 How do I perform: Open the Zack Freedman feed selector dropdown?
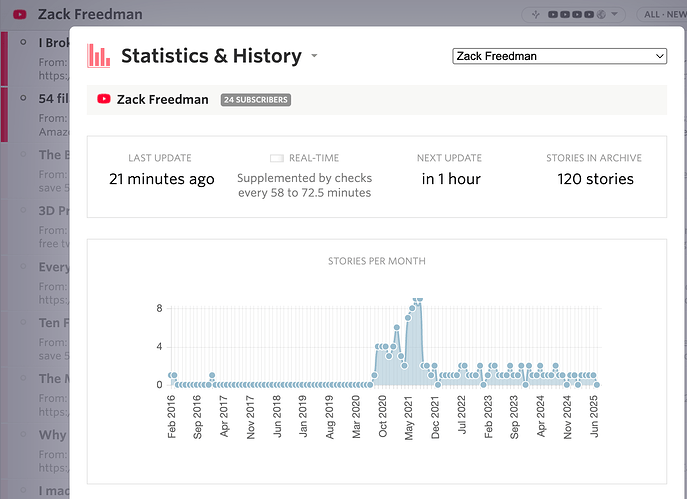click(x=560, y=56)
